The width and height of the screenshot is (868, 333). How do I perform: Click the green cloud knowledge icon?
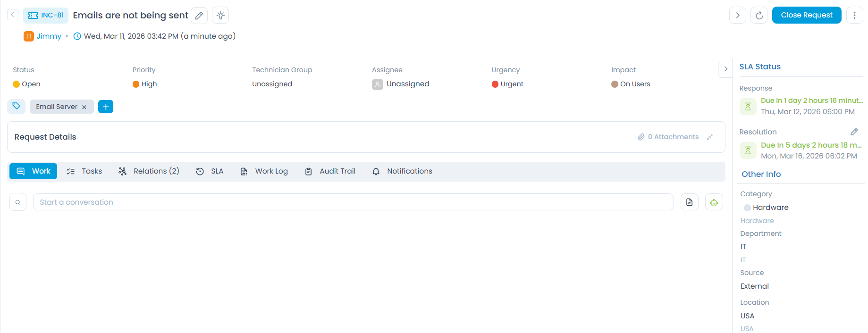pos(714,202)
